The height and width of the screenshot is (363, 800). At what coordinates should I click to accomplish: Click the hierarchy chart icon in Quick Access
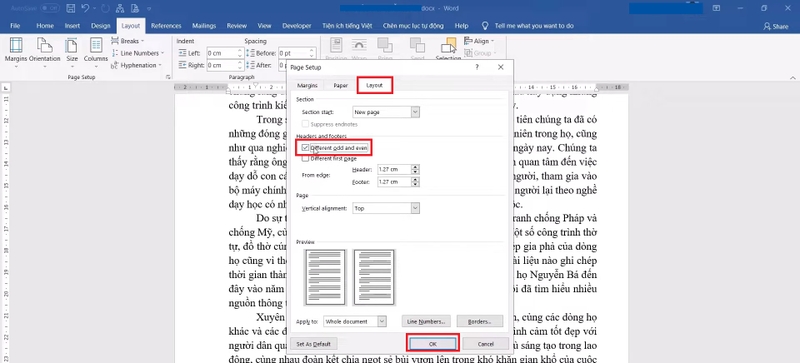point(120,8)
